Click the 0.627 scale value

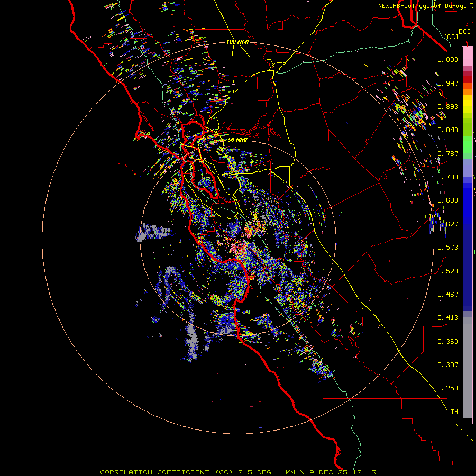[448, 224]
